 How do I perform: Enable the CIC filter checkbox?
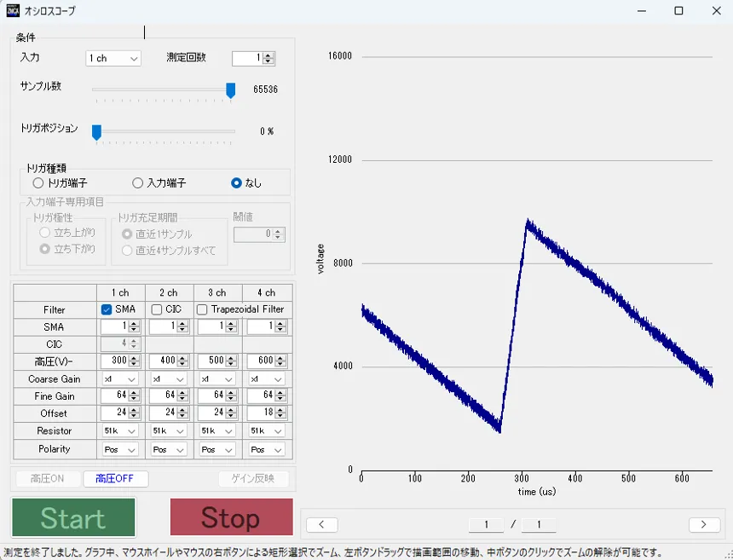157,309
